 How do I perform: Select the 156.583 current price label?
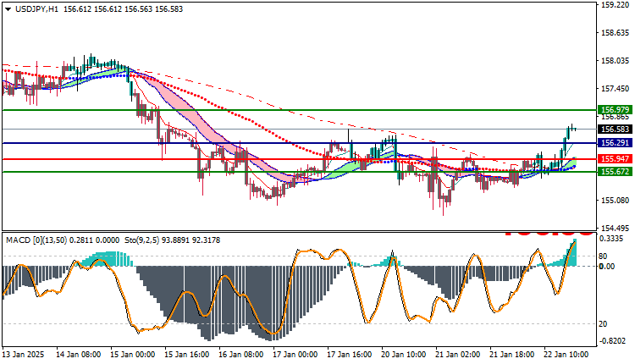tap(616, 130)
